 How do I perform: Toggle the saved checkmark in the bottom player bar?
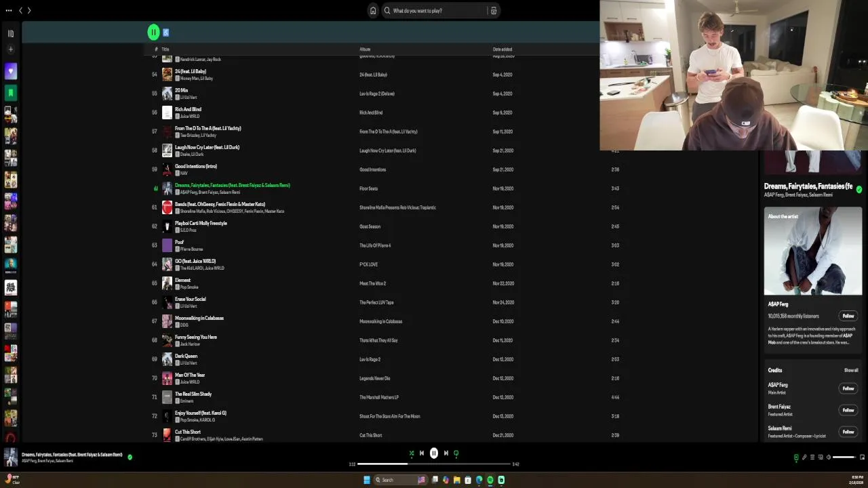click(x=130, y=457)
